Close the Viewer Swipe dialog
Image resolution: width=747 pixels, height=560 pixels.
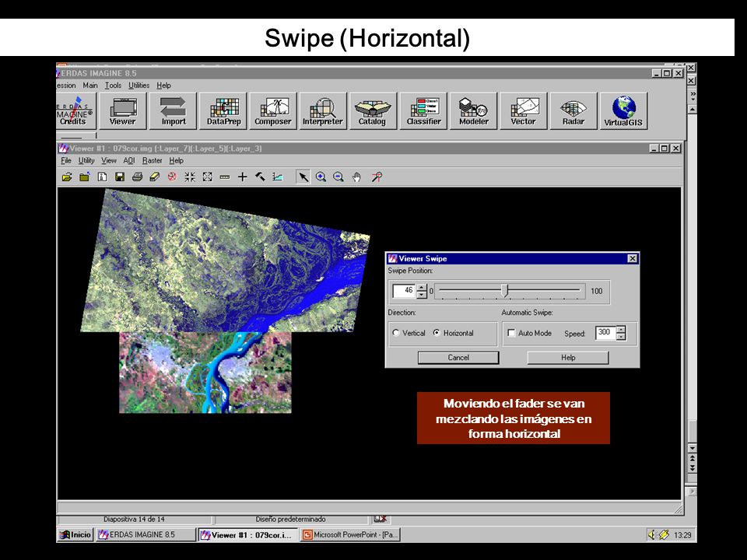point(632,258)
